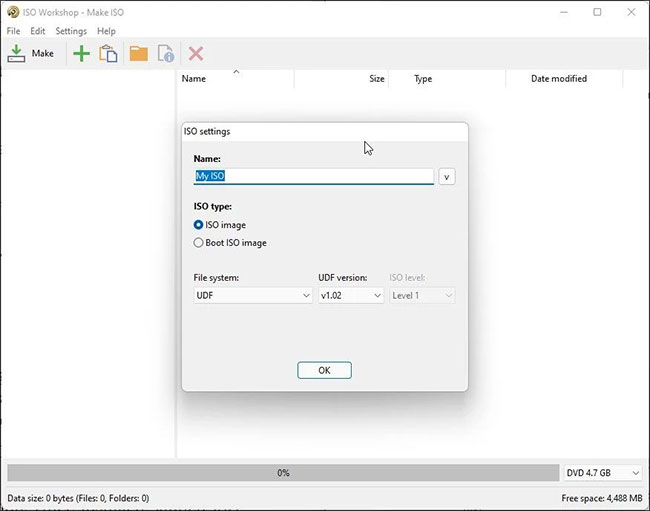This screenshot has height=511, width=650.
Task: Click the ISO settings dialog title
Action: point(207,131)
